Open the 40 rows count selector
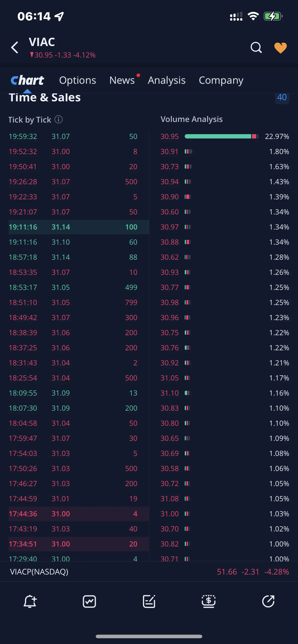This screenshot has width=298, height=644. tap(282, 97)
